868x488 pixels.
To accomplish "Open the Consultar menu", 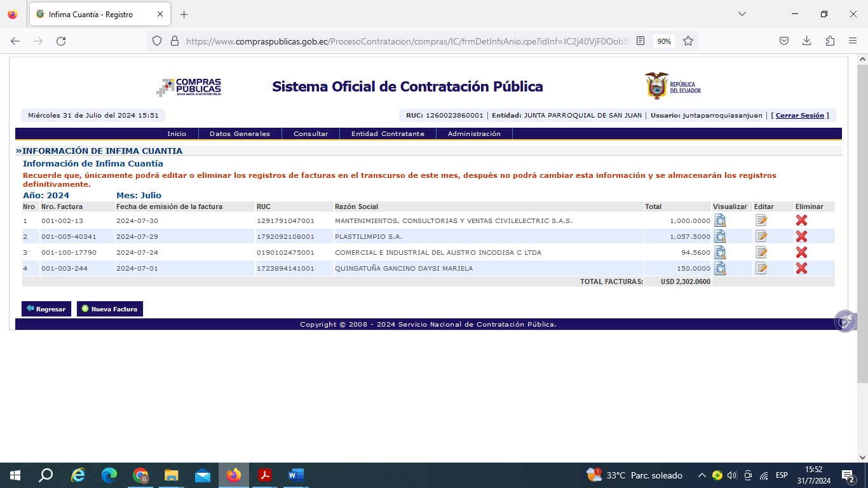I will coord(311,134).
